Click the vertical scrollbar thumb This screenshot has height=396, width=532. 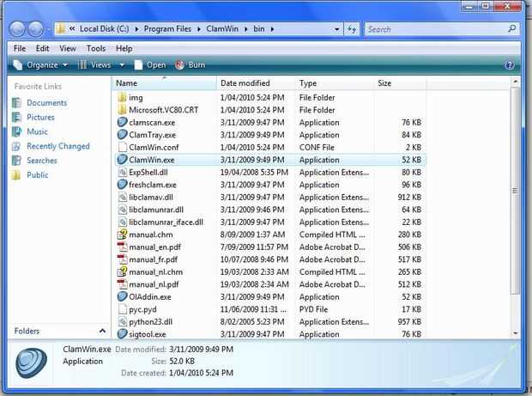tap(515, 191)
